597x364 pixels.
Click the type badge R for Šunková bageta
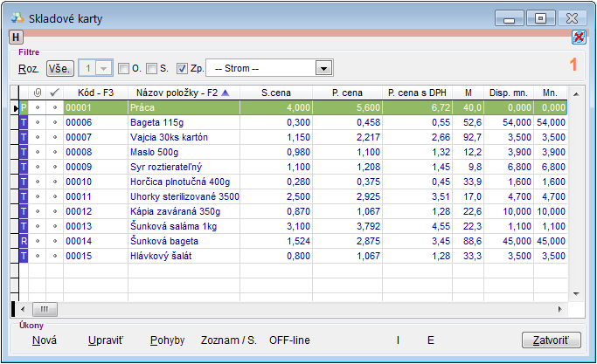[24, 241]
